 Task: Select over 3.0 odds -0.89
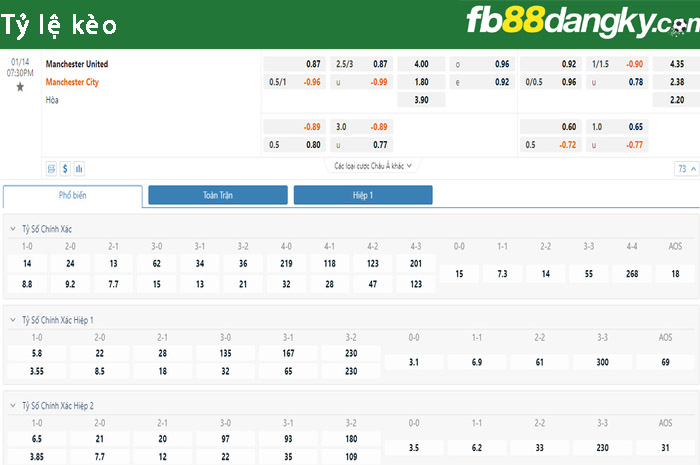(x=362, y=127)
